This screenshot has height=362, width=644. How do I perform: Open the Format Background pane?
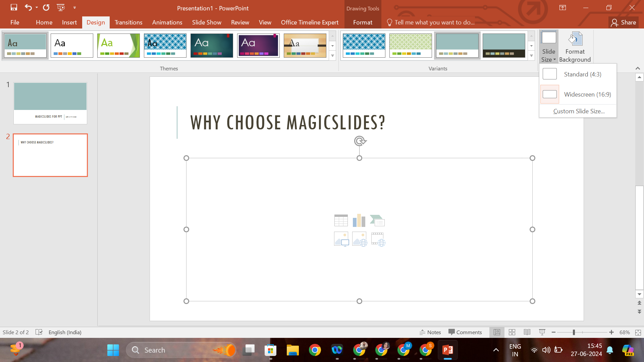coord(575,47)
